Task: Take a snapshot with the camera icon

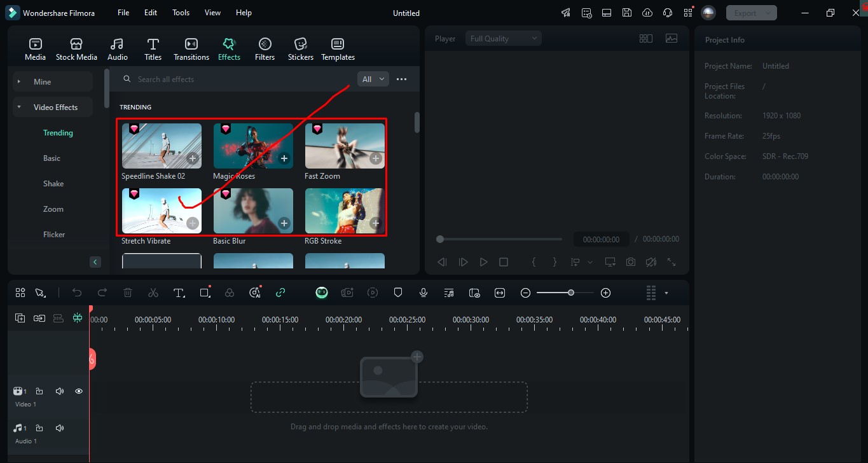Action: coord(630,262)
